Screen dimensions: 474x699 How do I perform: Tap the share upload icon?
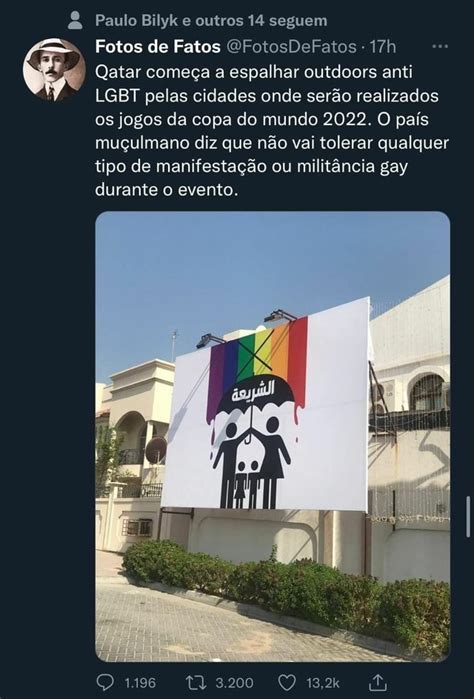378,682
